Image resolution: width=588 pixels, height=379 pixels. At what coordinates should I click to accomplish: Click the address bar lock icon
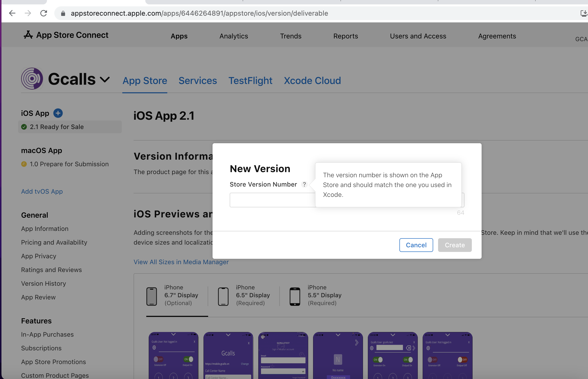pos(63,13)
